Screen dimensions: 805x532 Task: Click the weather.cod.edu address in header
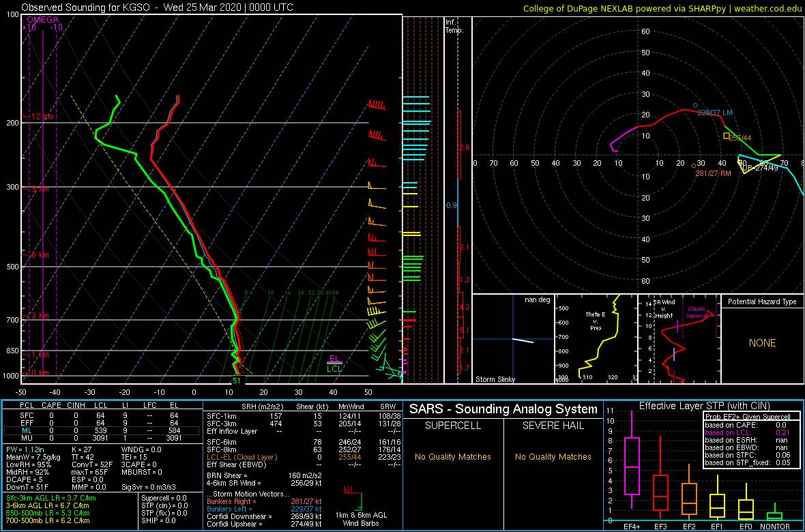[767, 8]
